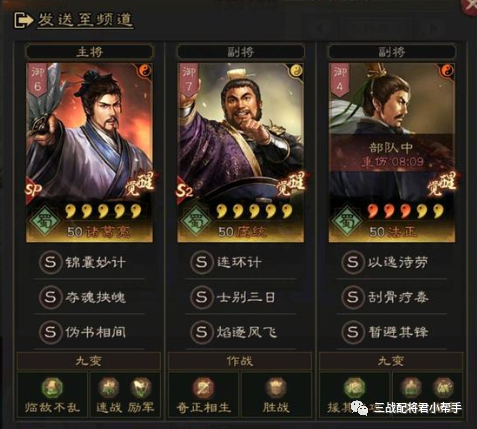Image resolution: width=477 pixels, height=429 pixels.
Task: Open the 诸葛亮 main general portrait
Action: pyautogui.click(x=89, y=152)
